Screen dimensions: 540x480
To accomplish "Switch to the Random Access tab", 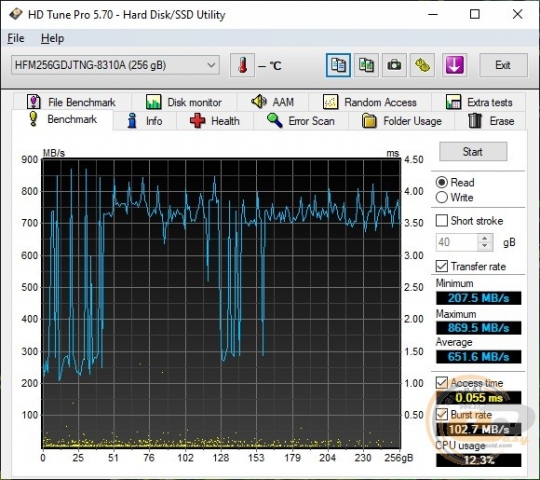I will [370, 102].
